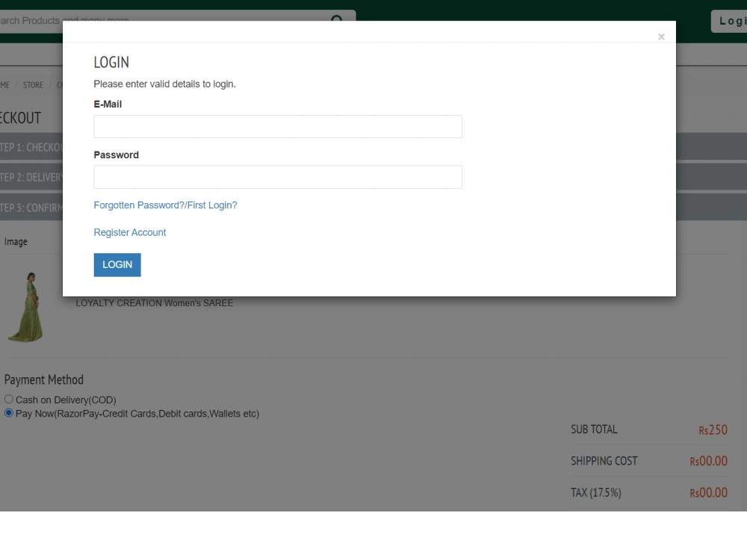Expand Step 2: Delivery section
This screenshot has height=560, width=747.
(31, 177)
